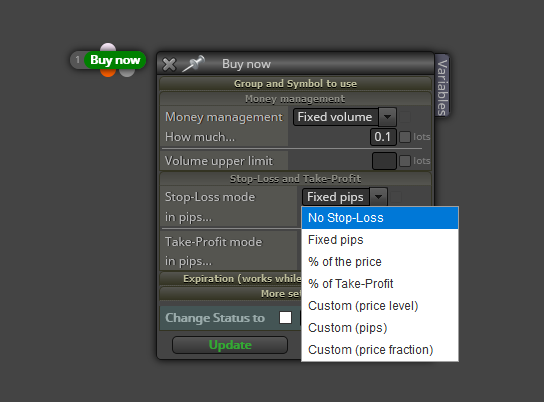This screenshot has width=544, height=402.
Task: Click the orange bottom connector of Buy now block
Action: tap(108, 72)
